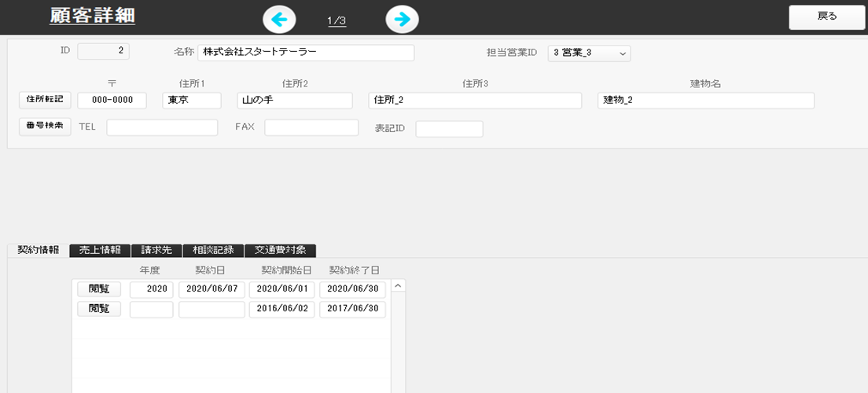
Task: Open 閲覧 for the 2020 contract row
Action: [99, 289]
